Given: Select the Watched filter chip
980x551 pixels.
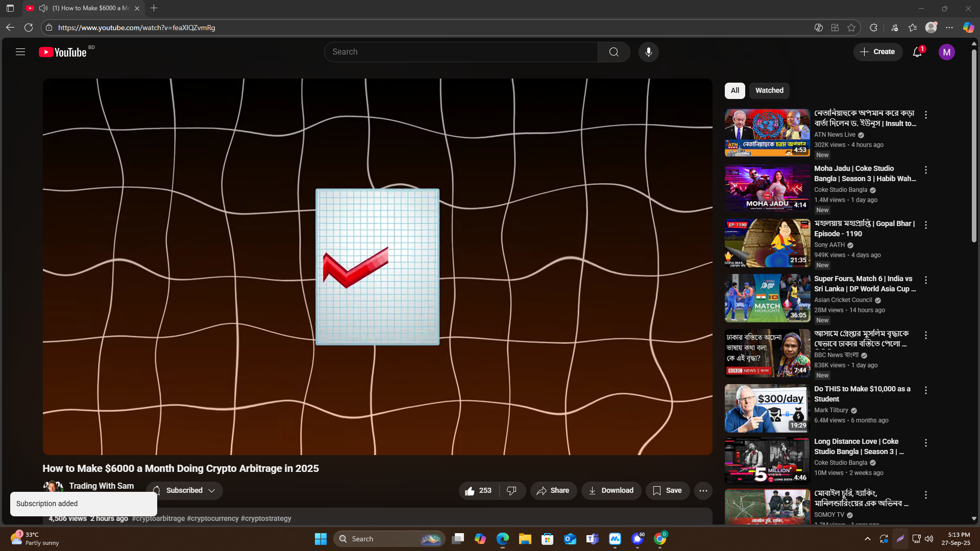Looking at the screenshot, I should (769, 90).
